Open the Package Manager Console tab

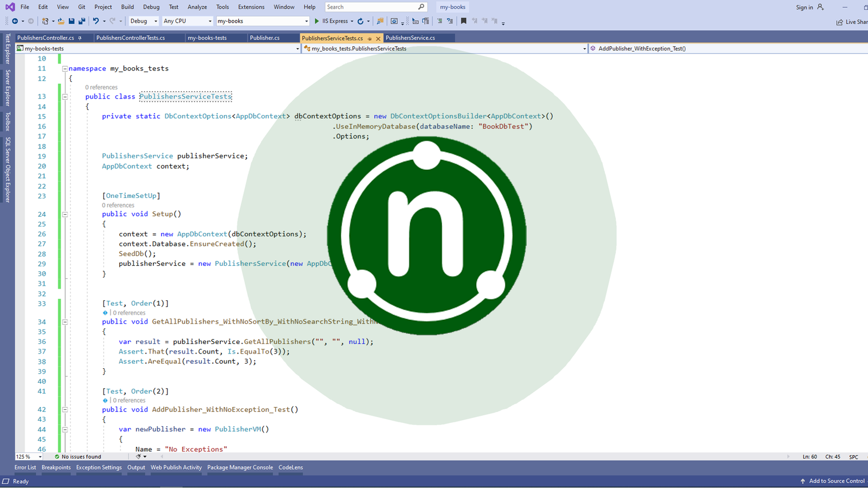[240, 467]
